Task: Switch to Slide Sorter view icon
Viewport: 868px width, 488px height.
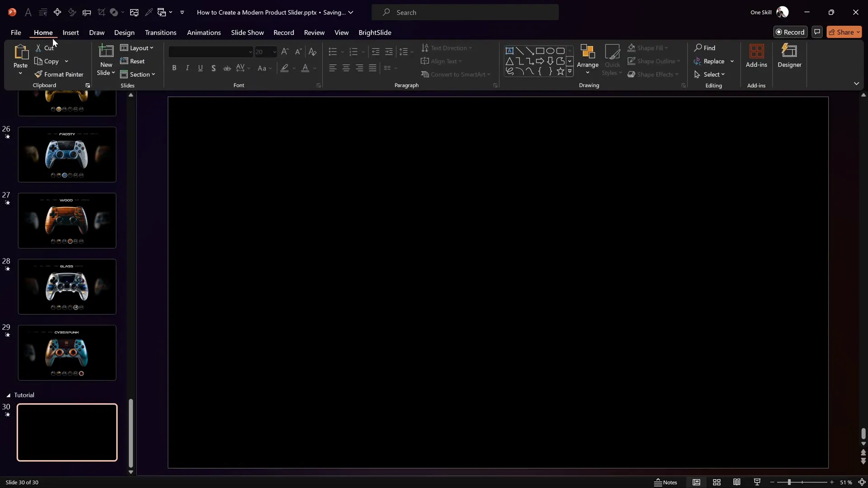Action: tap(717, 482)
